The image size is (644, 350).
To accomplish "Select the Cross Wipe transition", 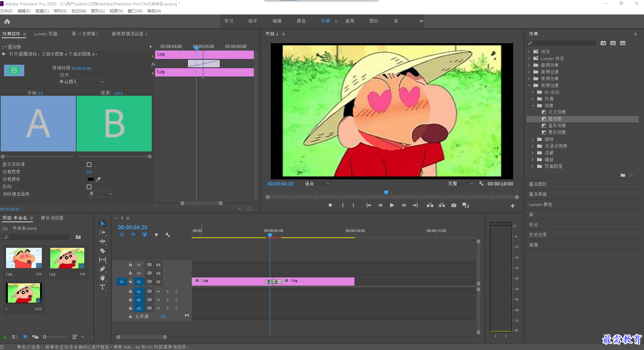I will 557,112.
